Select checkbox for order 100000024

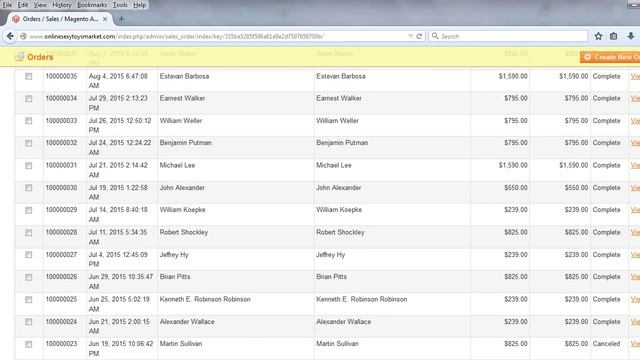pos(29,322)
